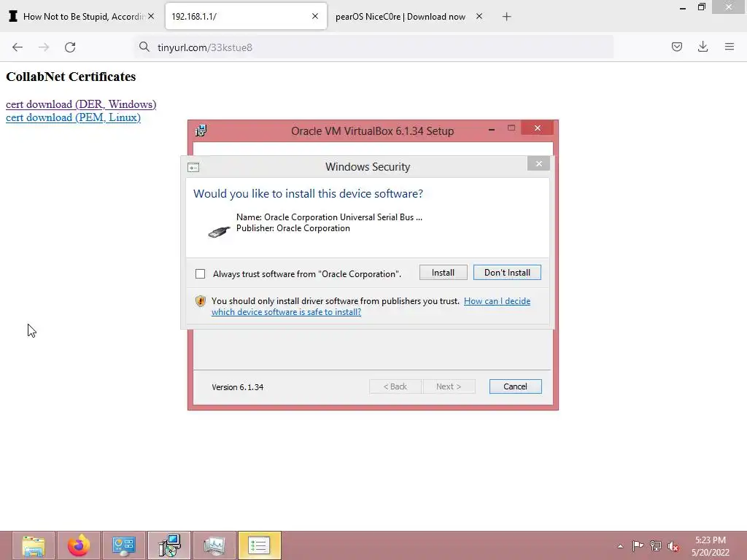The width and height of the screenshot is (747, 560).
Task: Close the pearOS NiceC0re tab
Action: tap(479, 16)
